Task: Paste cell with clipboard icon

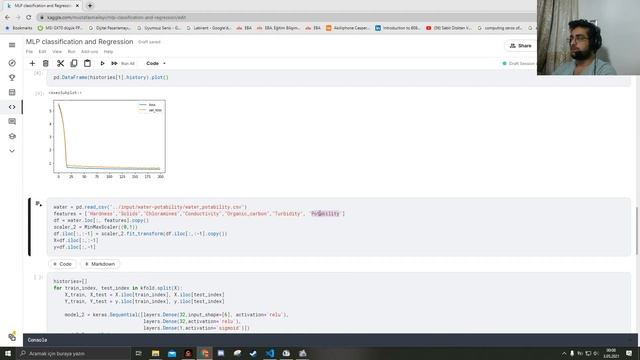Action: click(87, 63)
